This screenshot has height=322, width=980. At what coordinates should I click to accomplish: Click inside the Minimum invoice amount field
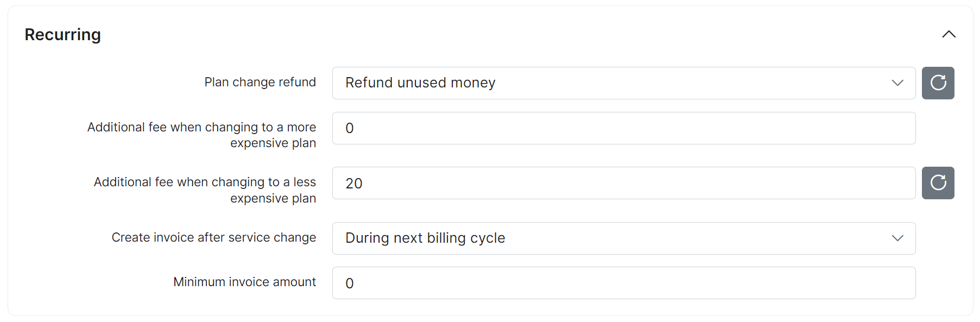point(623,283)
